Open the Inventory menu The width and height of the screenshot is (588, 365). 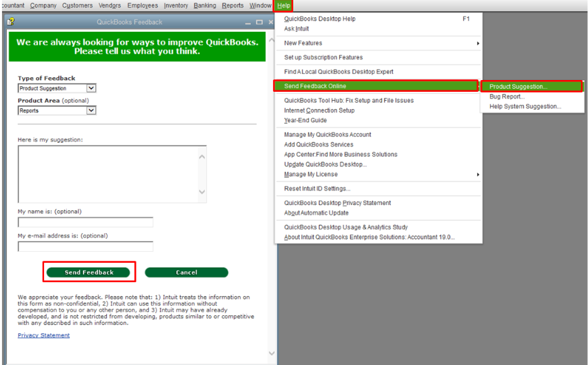[176, 6]
